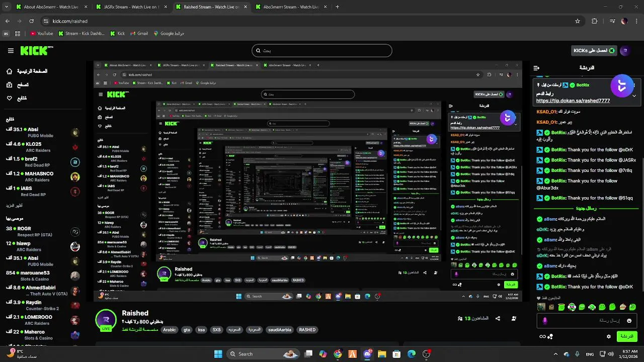Screen dimensions: 644x362
Task: Click the Raished channel name title
Action: (135, 313)
